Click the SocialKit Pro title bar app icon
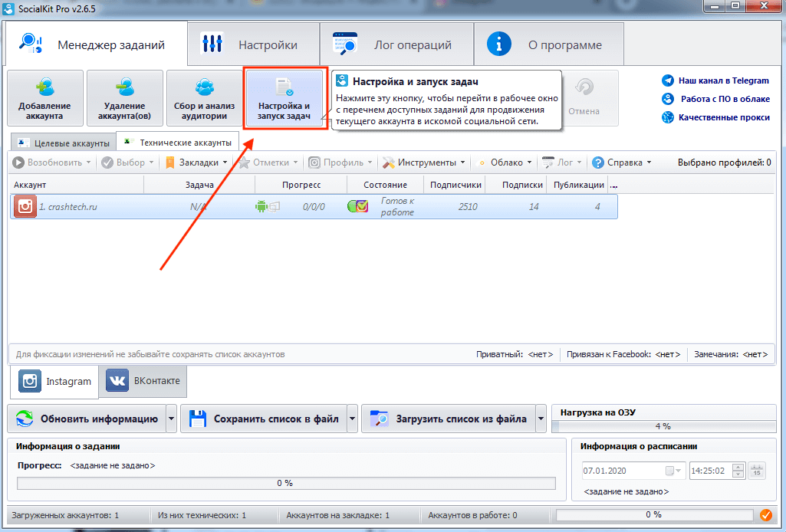The image size is (786, 532). [x=8, y=8]
